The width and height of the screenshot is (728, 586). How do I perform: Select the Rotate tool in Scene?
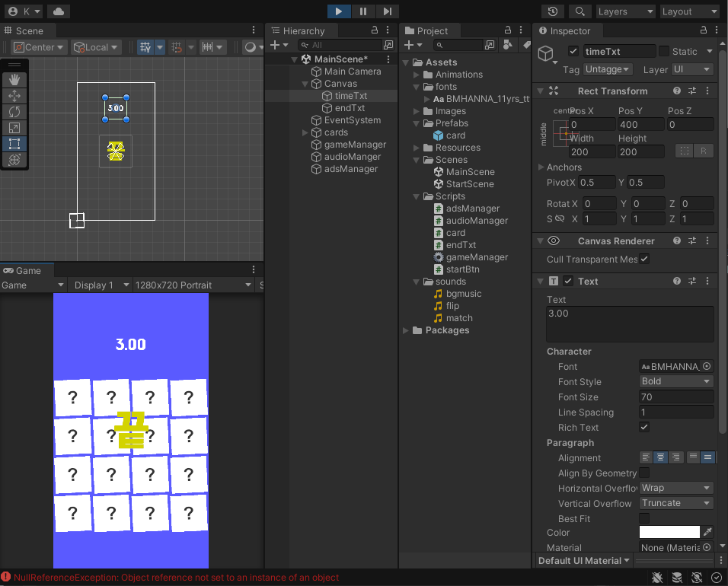(14, 112)
